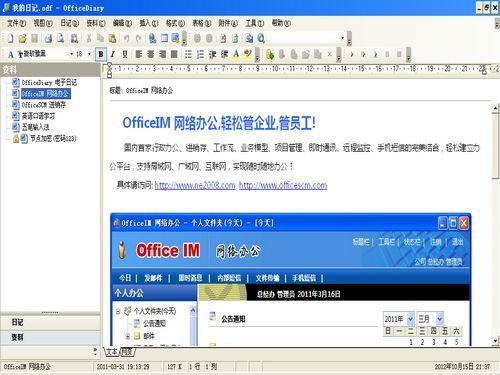Click the gray X delete attachment icon

(329, 54)
